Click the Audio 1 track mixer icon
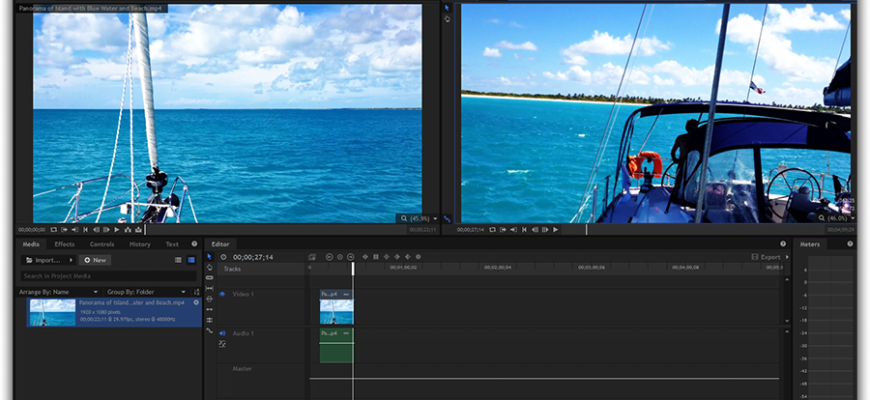 point(222,344)
